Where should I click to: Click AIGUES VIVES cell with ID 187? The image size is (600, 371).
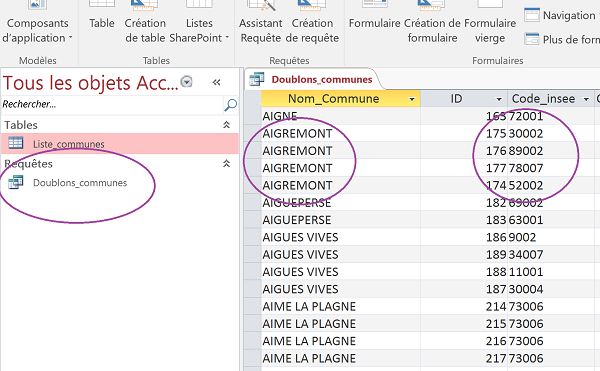coord(341,289)
